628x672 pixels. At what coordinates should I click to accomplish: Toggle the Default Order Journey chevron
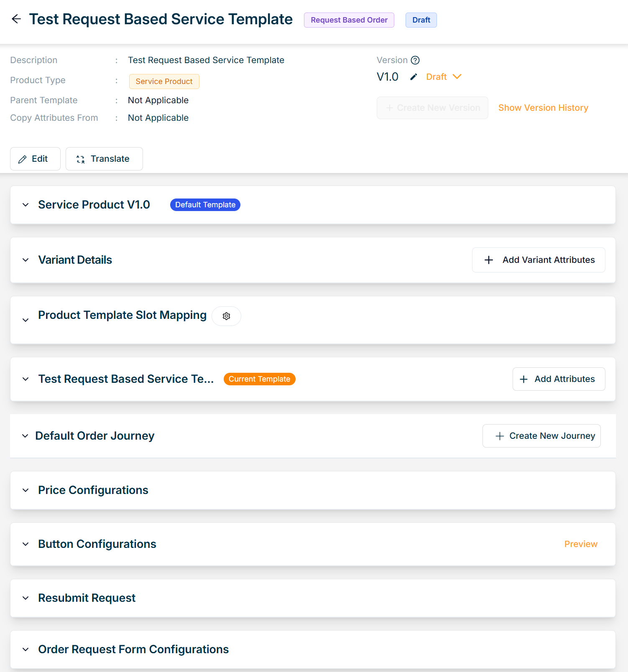pos(25,436)
